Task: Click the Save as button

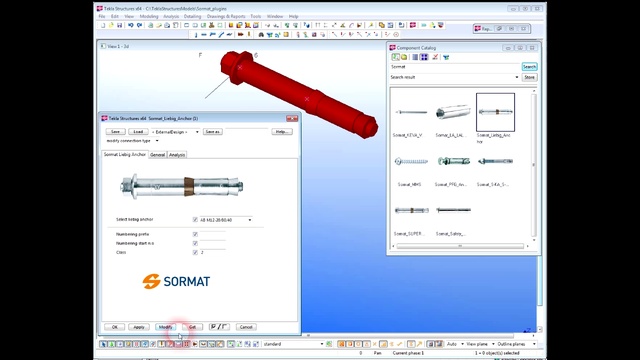Action: [x=213, y=132]
